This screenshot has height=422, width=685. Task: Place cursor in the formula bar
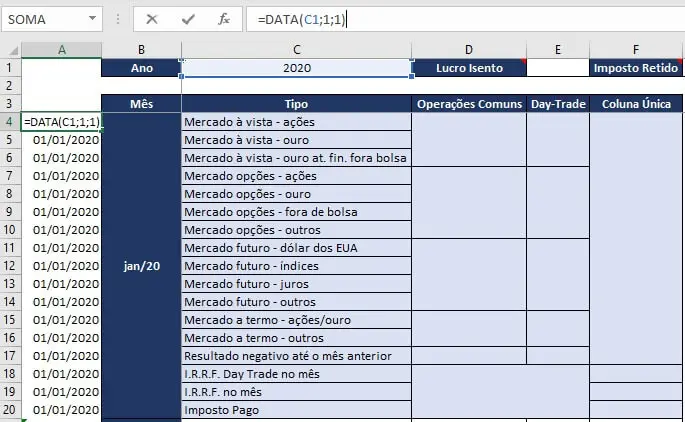(465, 19)
